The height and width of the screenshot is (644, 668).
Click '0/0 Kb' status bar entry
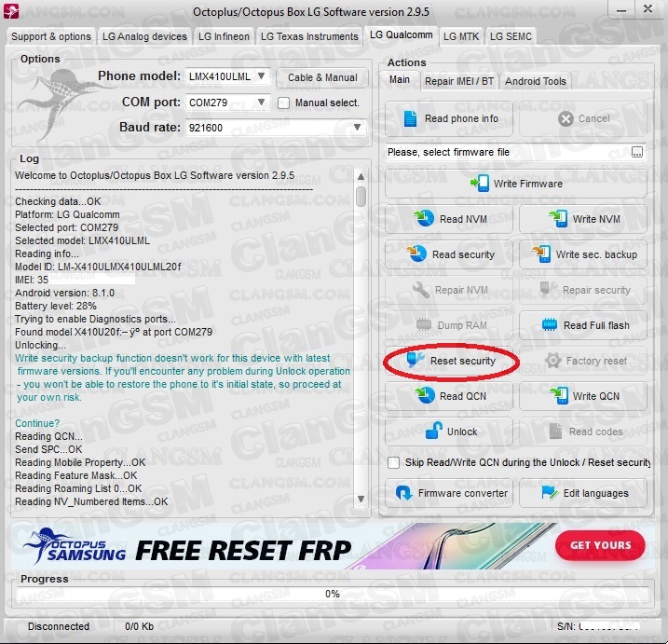click(x=140, y=626)
